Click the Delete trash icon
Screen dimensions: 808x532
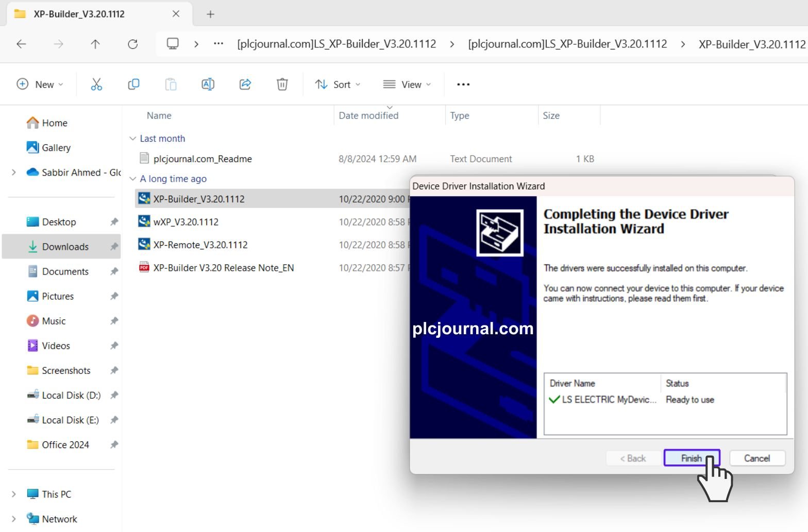(282, 84)
